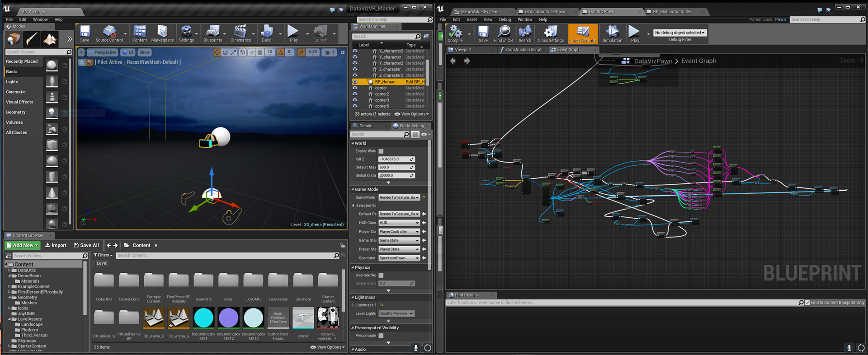Click Find Results search field
The width and height of the screenshot is (868, 355).
click(x=625, y=303)
